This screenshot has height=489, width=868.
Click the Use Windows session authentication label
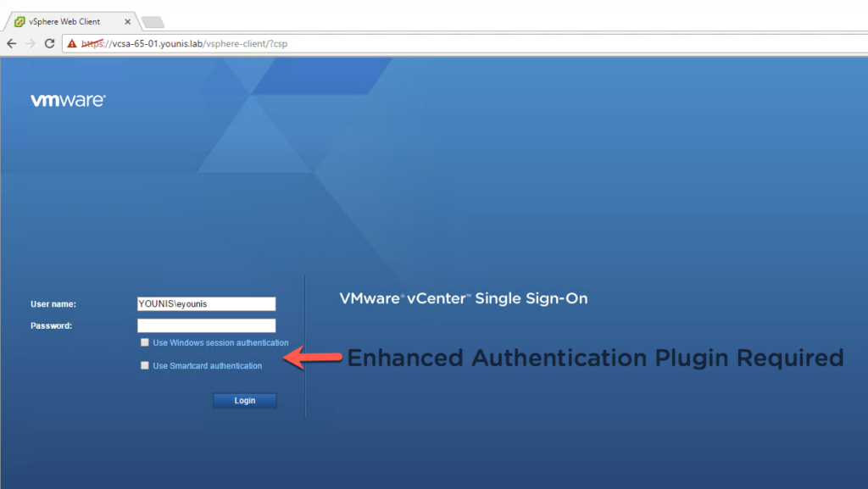click(220, 343)
